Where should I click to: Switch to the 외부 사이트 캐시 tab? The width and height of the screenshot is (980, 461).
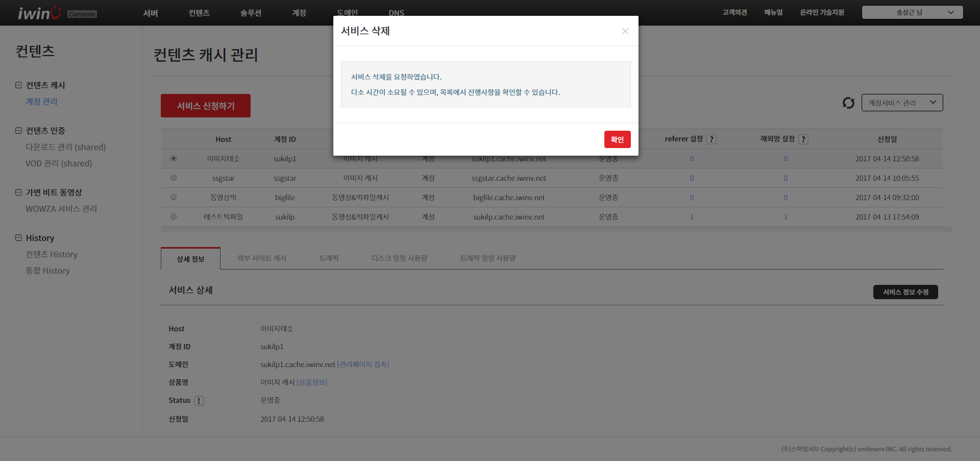click(262, 258)
